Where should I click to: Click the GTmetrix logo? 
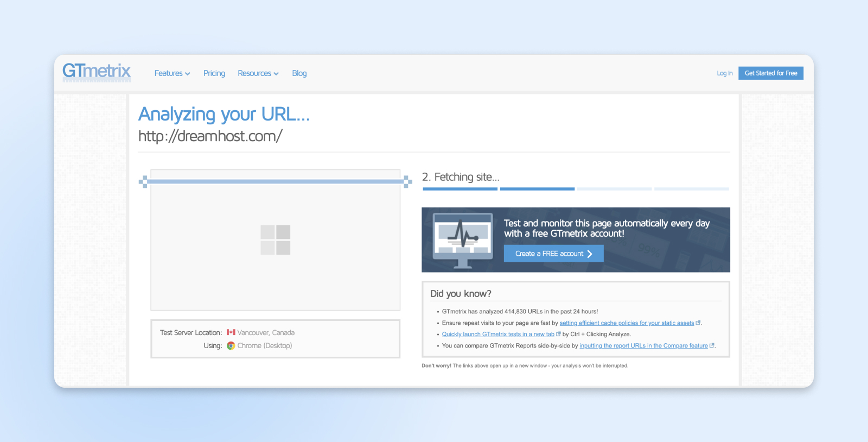[x=97, y=72]
